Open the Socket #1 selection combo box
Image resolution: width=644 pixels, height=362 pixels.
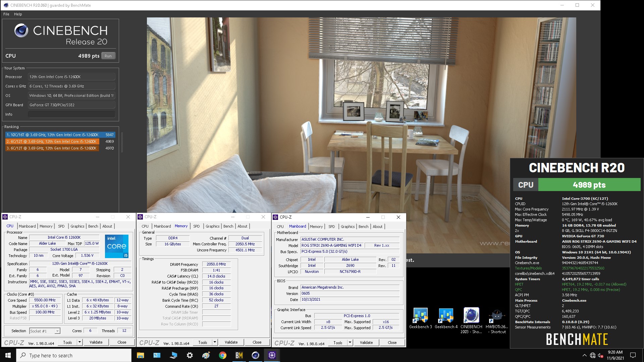tap(45, 331)
